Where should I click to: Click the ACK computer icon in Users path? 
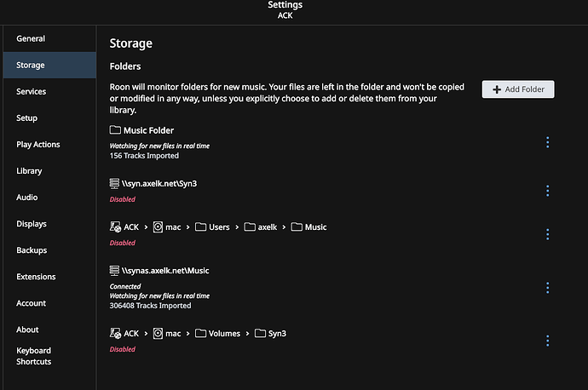[115, 227]
